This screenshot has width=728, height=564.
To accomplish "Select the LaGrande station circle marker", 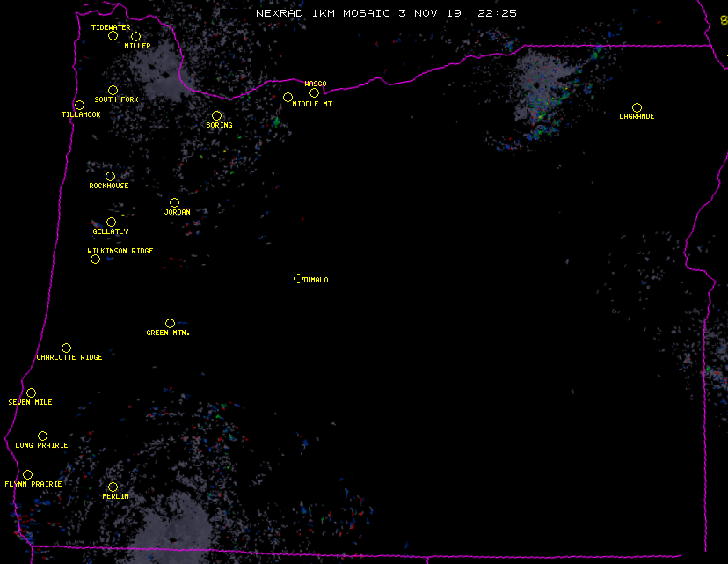I will [637, 108].
